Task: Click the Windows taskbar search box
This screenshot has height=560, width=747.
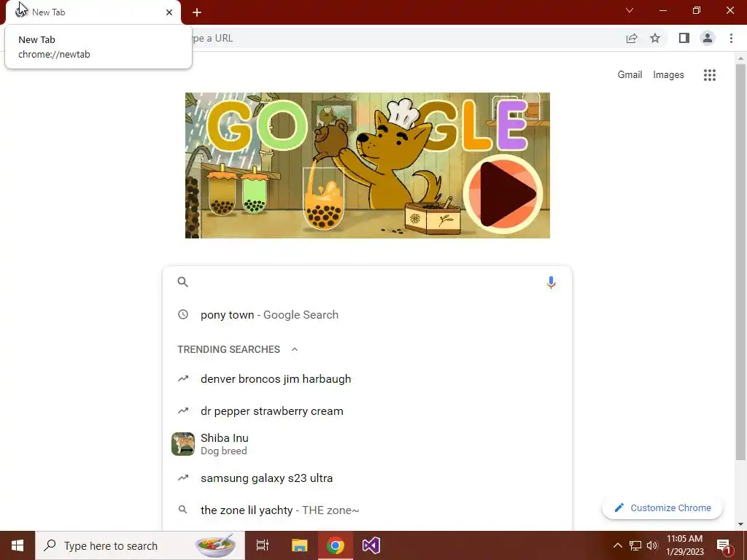Action: pos(140,545)
